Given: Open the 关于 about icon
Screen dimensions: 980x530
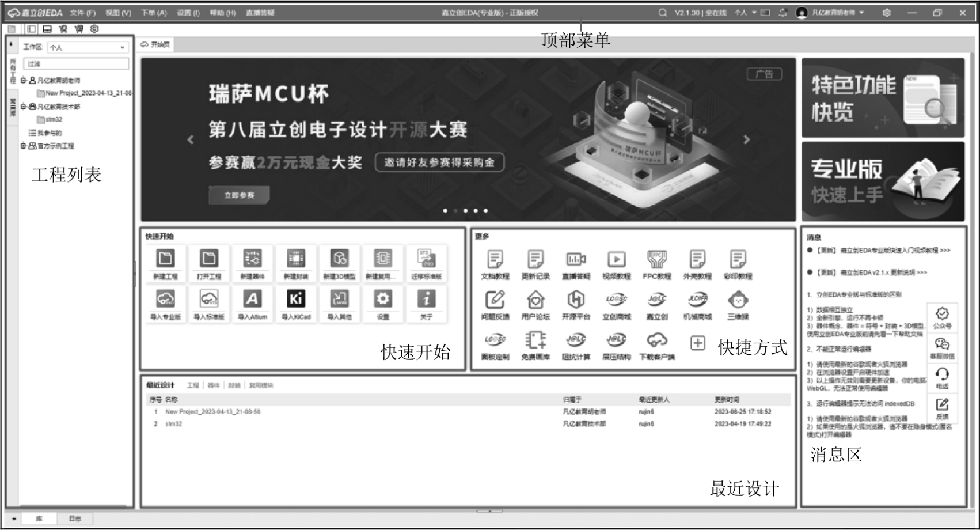Looking at the screenshot, I should [x=426, y=298].
